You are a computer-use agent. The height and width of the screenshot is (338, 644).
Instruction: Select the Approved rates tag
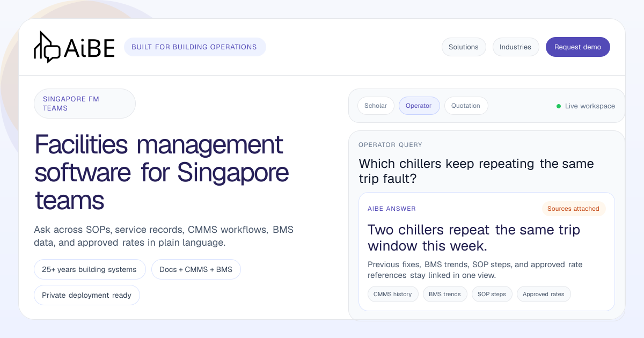(x=544, y=294)
